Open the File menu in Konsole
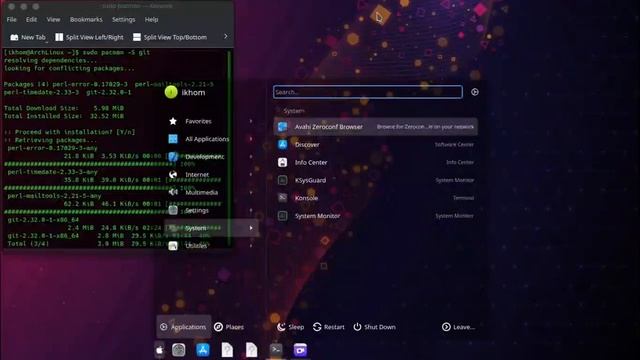640x360 pixels. tap(11, 20)
